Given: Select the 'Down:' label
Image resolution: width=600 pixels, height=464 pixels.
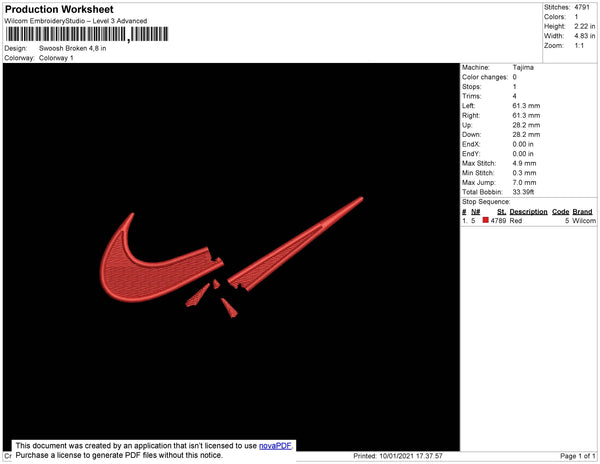Looking at the screenshot, I should pos(471,135).
